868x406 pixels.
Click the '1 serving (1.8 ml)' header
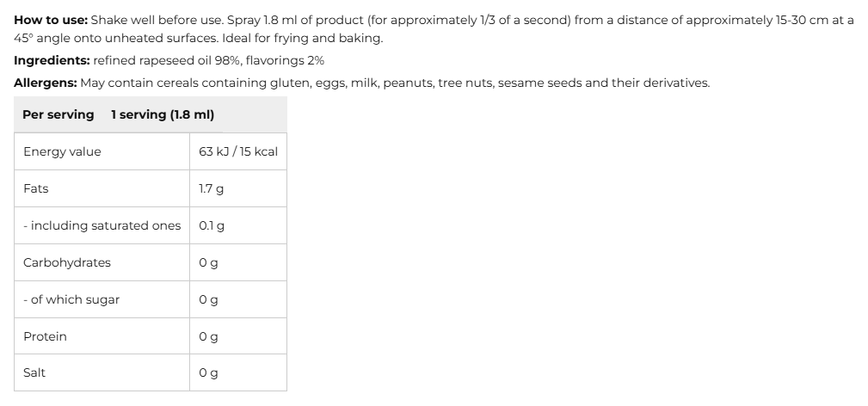(163, 114)
